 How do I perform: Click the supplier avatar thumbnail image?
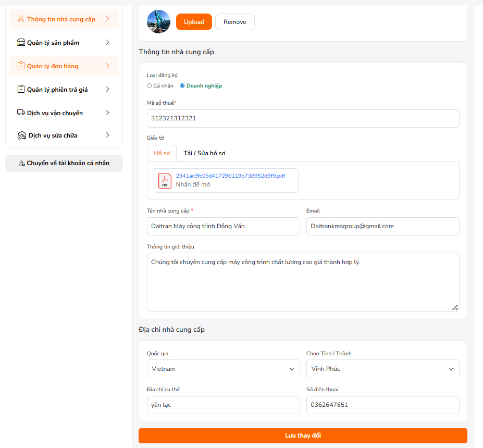click(158, 22)
